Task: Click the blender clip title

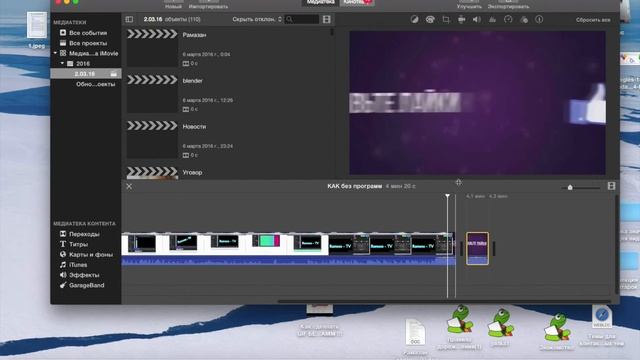Action: tap(193, 81)
